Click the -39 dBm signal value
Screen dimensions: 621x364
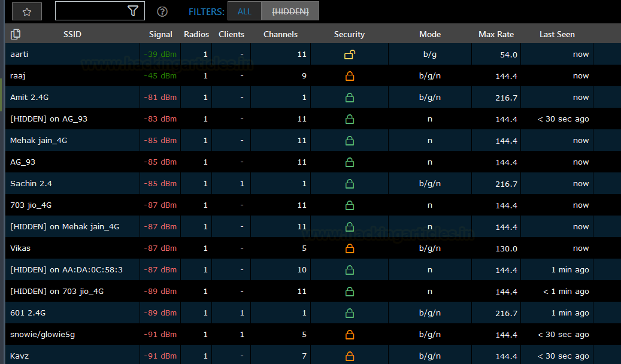(x=160, y=54)
